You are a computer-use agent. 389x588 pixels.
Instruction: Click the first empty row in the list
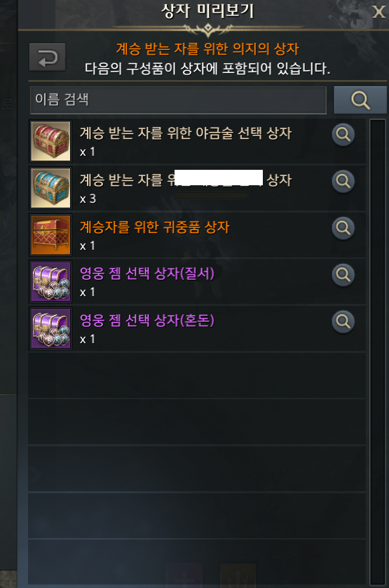[197, 375]
